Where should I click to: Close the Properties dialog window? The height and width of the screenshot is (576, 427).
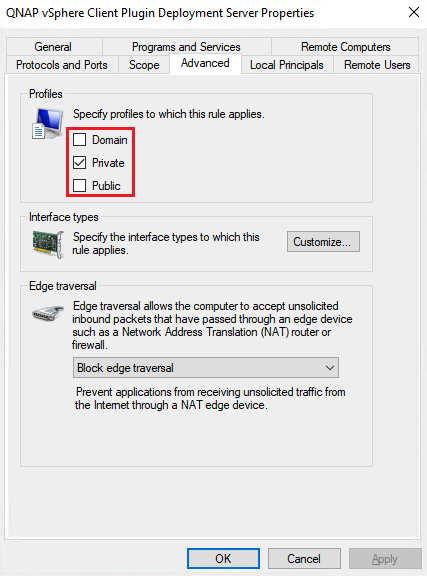[x=414, y=12]
